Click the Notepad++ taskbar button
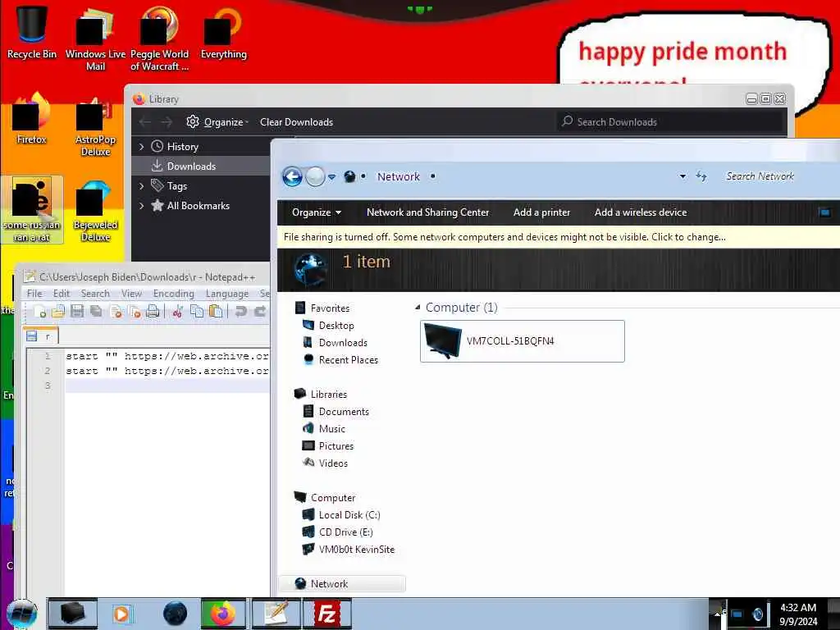The width and height of the screenshot is (840, 630). (x=276, y=614)
